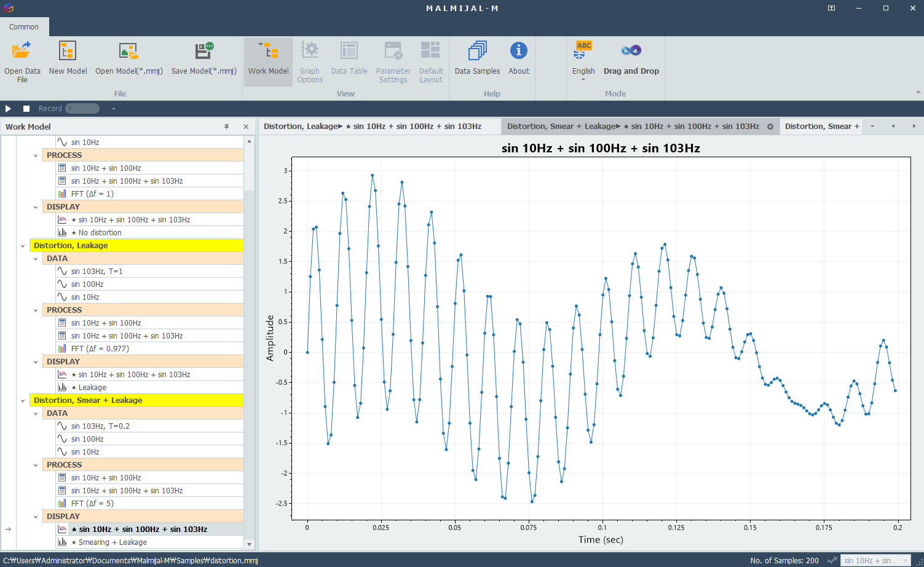Click the distortion.mmj file path
Screen dimensions: 924x567
(130, 560)
